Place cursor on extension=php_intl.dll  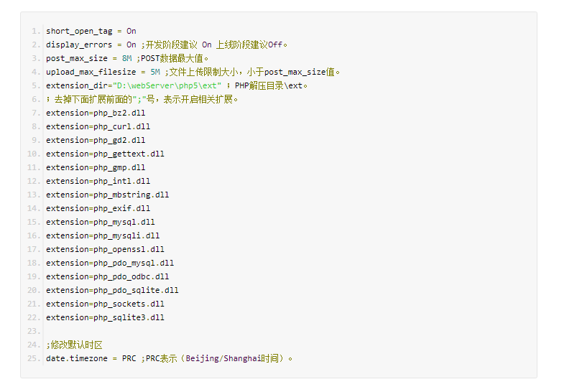(98, 181)
